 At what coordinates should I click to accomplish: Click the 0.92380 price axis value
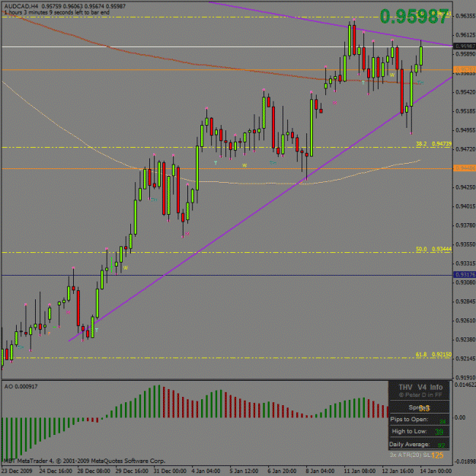point(465,340)
